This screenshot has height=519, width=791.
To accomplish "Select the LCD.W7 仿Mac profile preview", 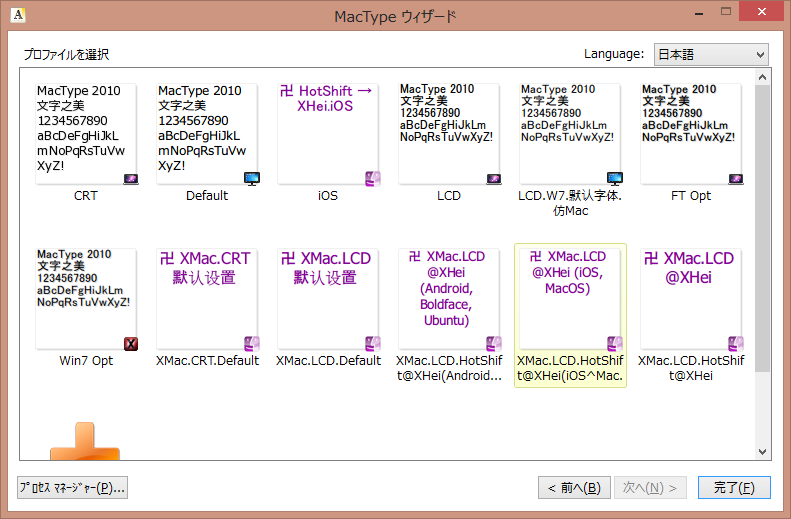I will click(x=570, y=134).
